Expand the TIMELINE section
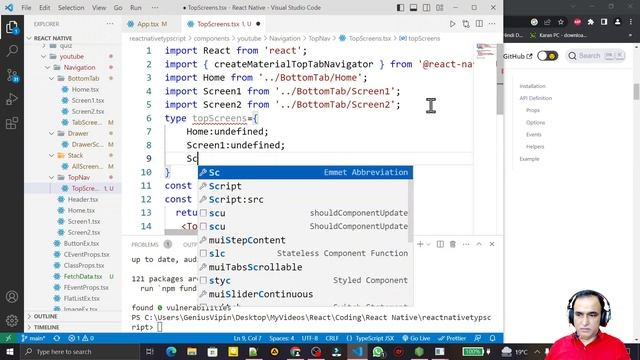640x360 pixels. point(47,327)
